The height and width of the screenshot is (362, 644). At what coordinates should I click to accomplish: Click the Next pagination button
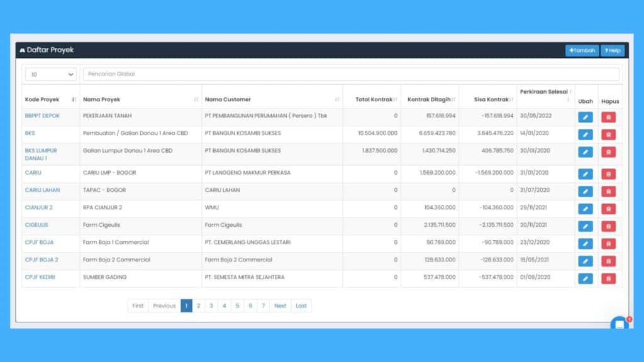pyautogui.click(x=280, y=306)
